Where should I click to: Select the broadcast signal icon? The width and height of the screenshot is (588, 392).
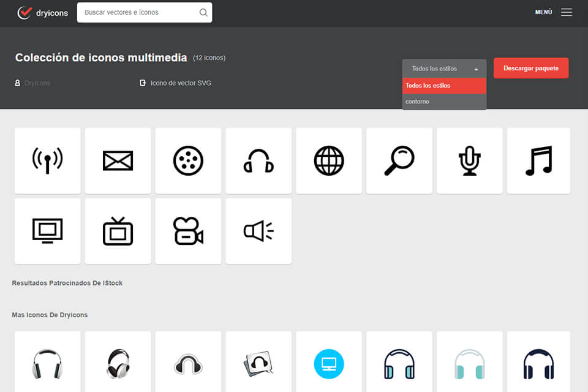coord(47,160)
